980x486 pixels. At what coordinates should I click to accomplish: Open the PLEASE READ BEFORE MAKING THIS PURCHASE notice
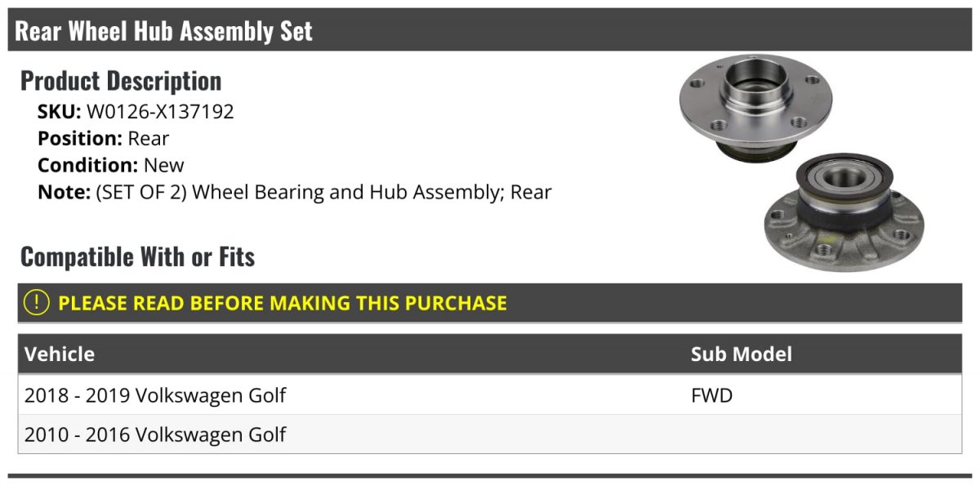click(x=283, y=303)
